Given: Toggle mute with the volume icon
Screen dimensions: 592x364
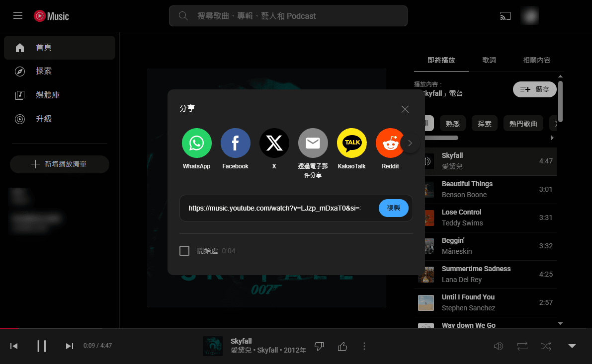Looking at the screenshot, I should (x=499, y=346).
